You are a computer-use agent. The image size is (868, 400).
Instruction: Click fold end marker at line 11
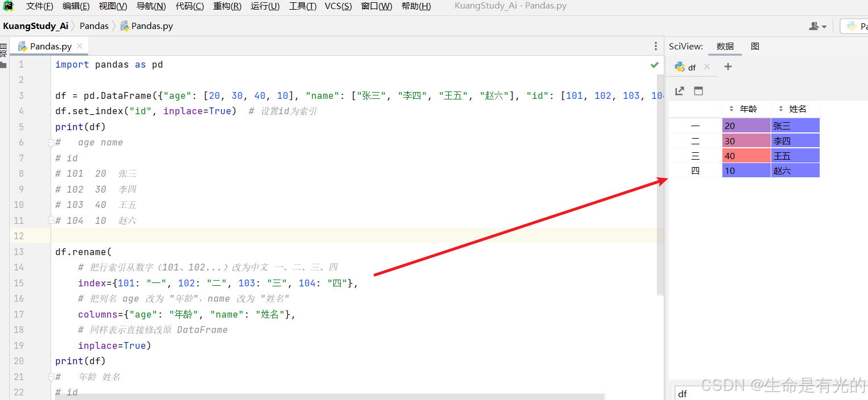coord(51,220)
